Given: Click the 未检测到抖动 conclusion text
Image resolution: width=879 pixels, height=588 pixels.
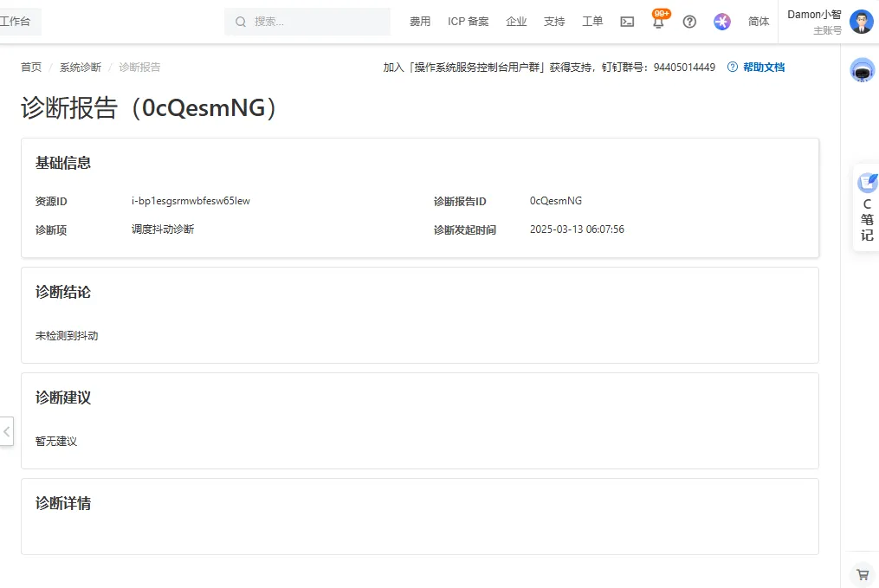Looking at the screenshot, I should coord(67,336).
